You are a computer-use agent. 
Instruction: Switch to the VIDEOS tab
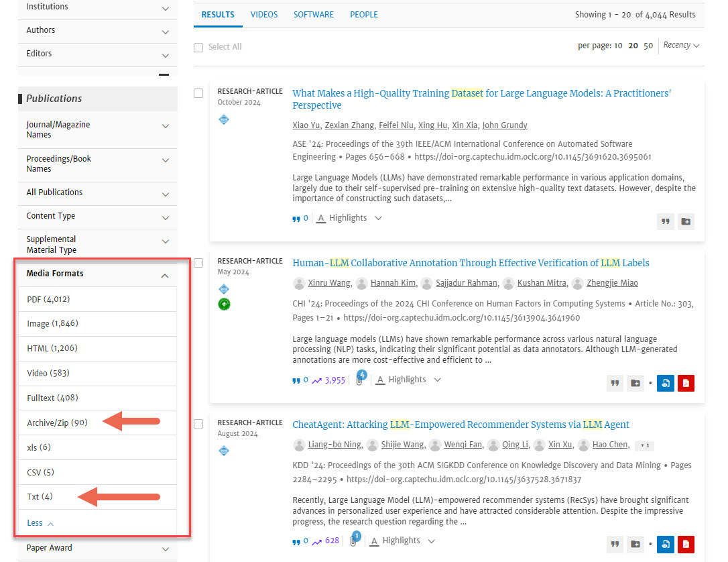(x=264, y=15)
